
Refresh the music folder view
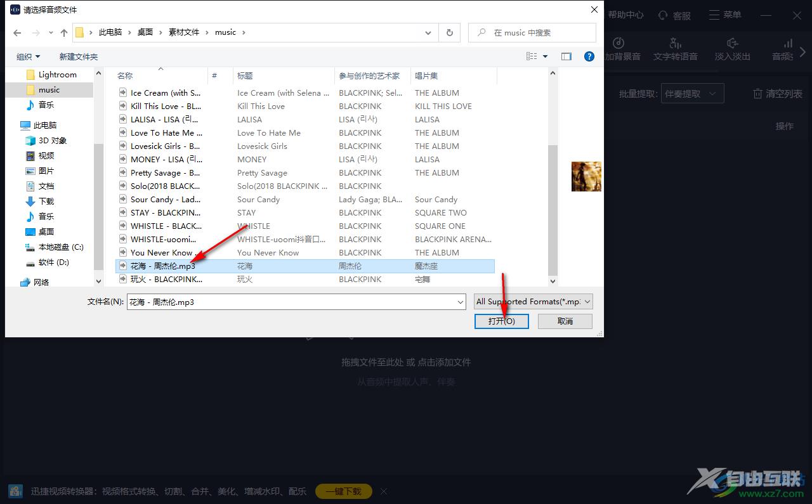450,32
